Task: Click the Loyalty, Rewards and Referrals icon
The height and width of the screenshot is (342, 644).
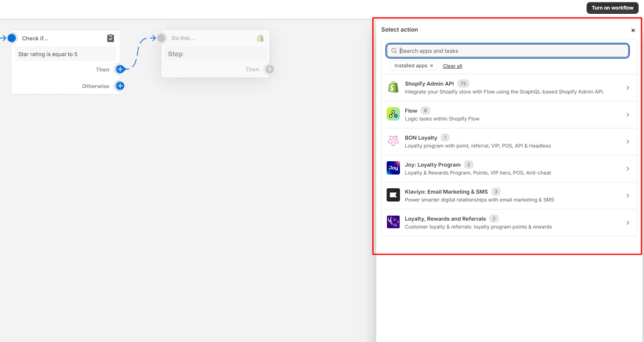Action: pos(393,222)
